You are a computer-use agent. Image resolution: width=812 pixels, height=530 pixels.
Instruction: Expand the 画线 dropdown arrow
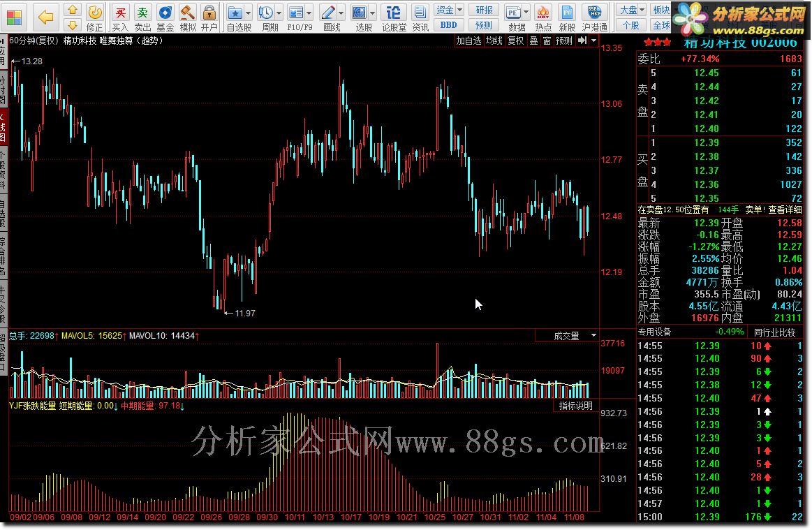[341, 13]
